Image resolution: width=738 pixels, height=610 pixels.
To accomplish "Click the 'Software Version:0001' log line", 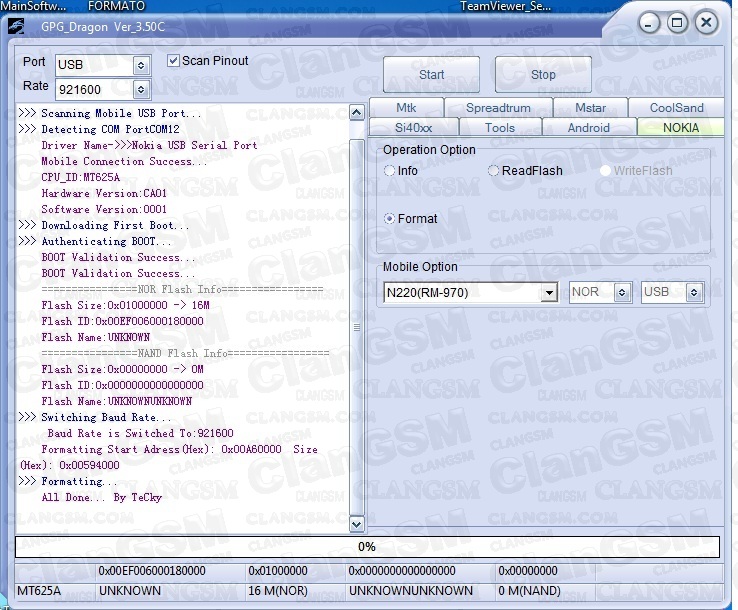I will coord(104,209).
